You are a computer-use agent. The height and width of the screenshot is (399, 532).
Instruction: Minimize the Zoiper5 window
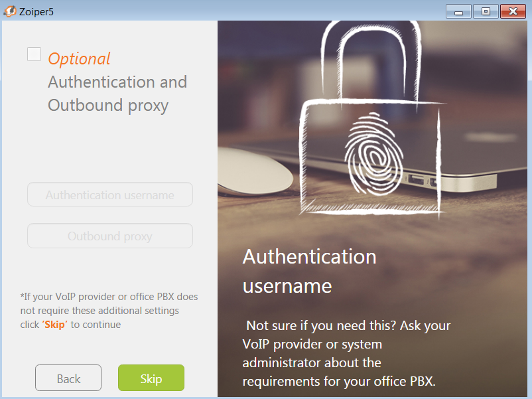pyautogui.click(x=458, y=11)
